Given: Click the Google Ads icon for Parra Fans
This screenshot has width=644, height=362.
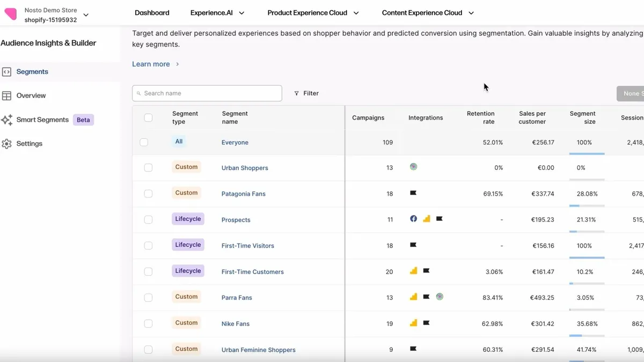Looking at the screenshot, I should pos(413,297).
